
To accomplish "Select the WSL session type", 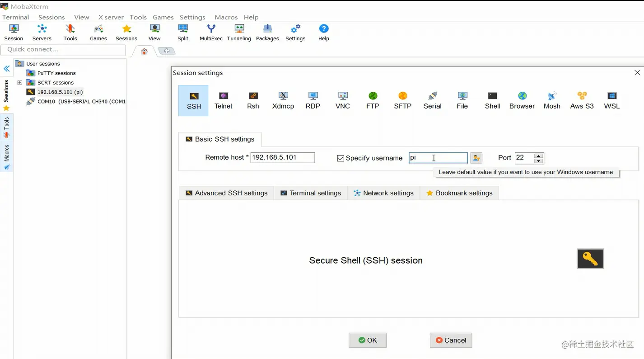I will [x=612, y=101].
